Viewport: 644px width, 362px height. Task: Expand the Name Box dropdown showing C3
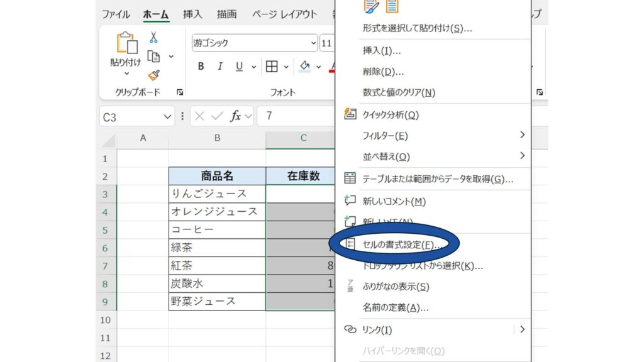point(167,117)
